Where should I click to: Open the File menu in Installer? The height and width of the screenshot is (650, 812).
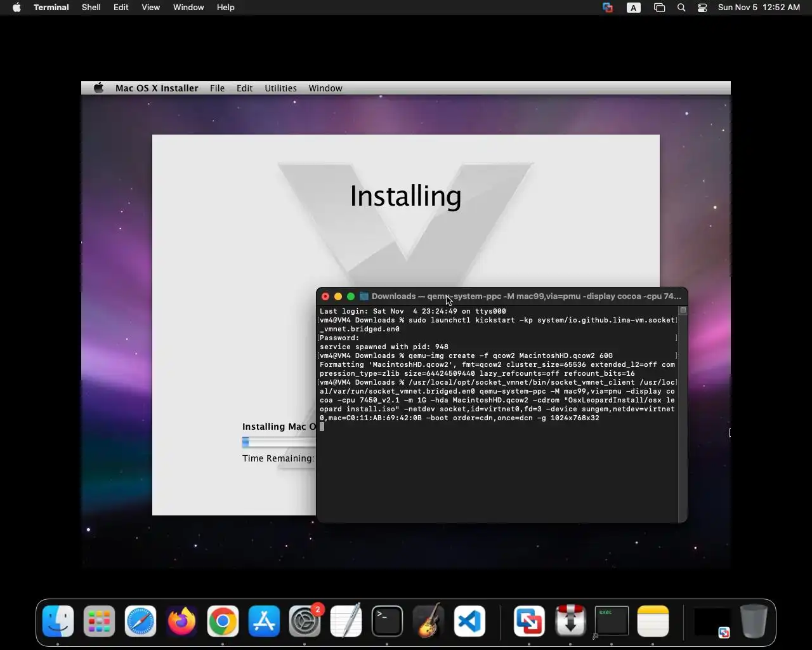(218, 88)
